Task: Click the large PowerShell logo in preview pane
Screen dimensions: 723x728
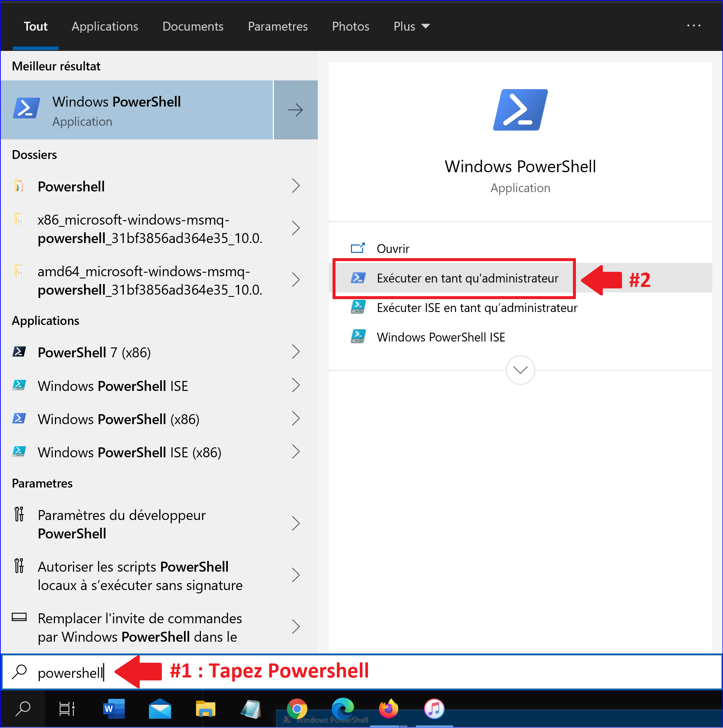Action: pyautogui.click(x=520, y=110)
